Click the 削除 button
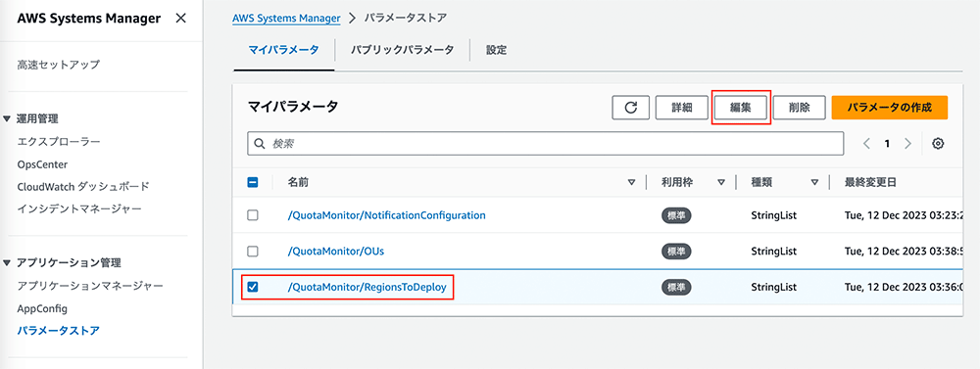The image size is (980, 369). [800, 108]
